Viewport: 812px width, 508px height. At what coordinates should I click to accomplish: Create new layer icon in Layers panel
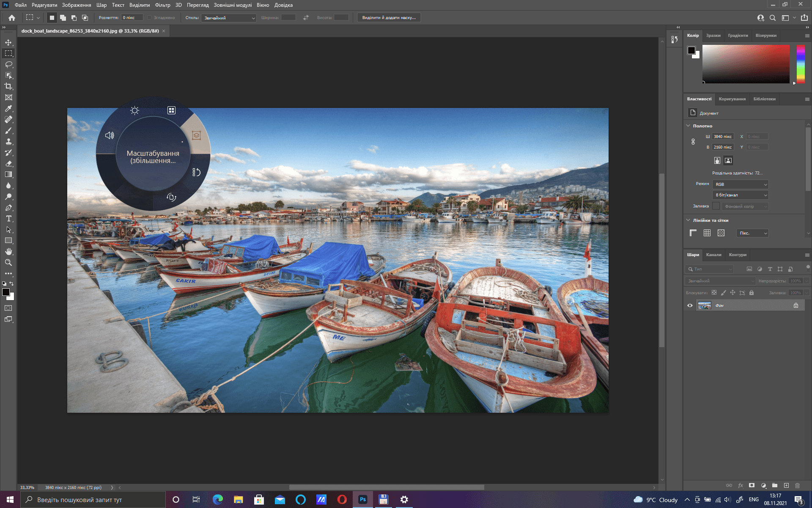(786, 485)
